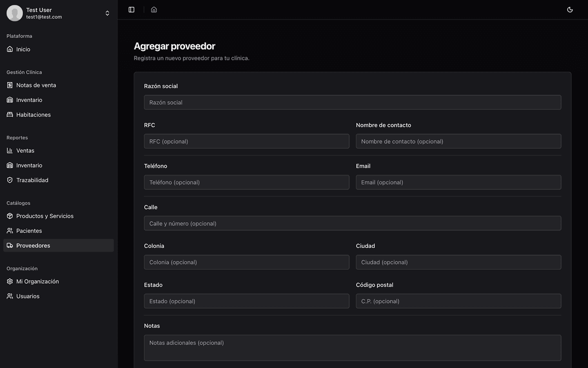The height and width of the screenshot is (368, 588).
Task: Click the Email input field
Action: pyautogui.click(x=458, y=182)
